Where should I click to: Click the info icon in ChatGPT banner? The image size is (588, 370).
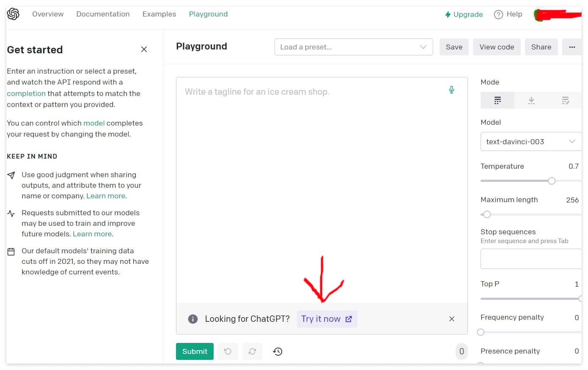[x=193, y=319]
